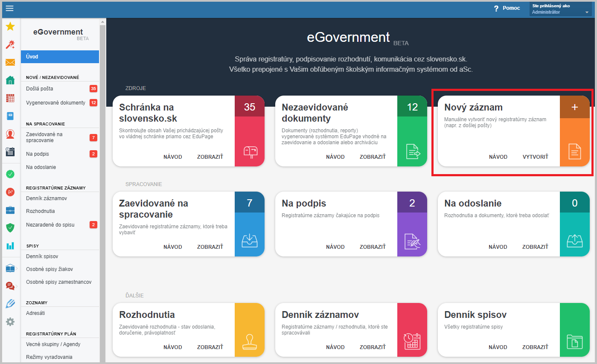
Task: Click the green house home icon
Action: [10, 80]
